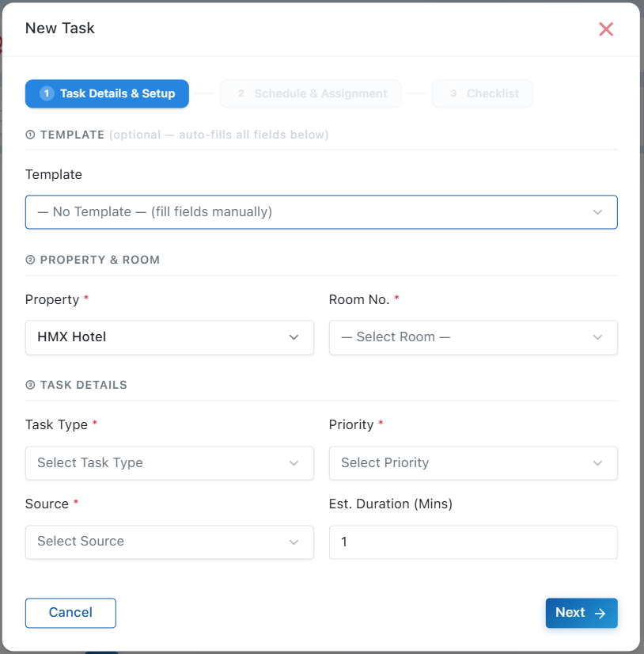Switch to Checklist step
This screenshot has width=644, height=654.
click(483, 93)
